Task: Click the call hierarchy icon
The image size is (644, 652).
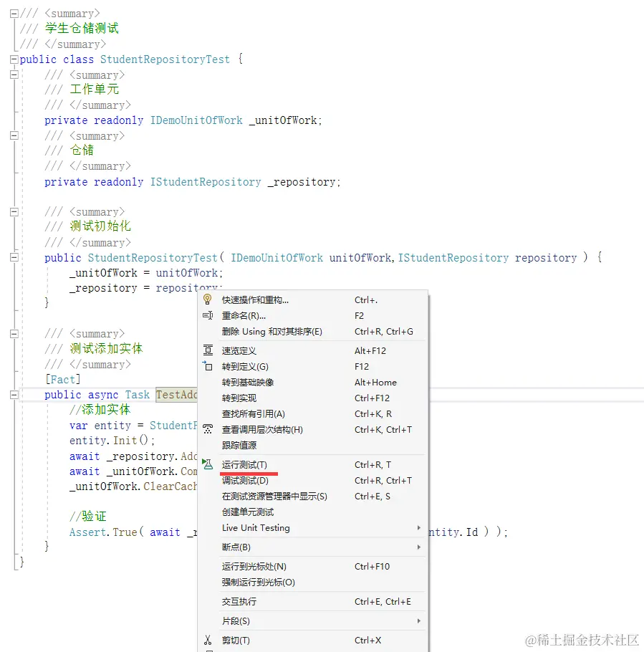Action: [x=208, y=430]
